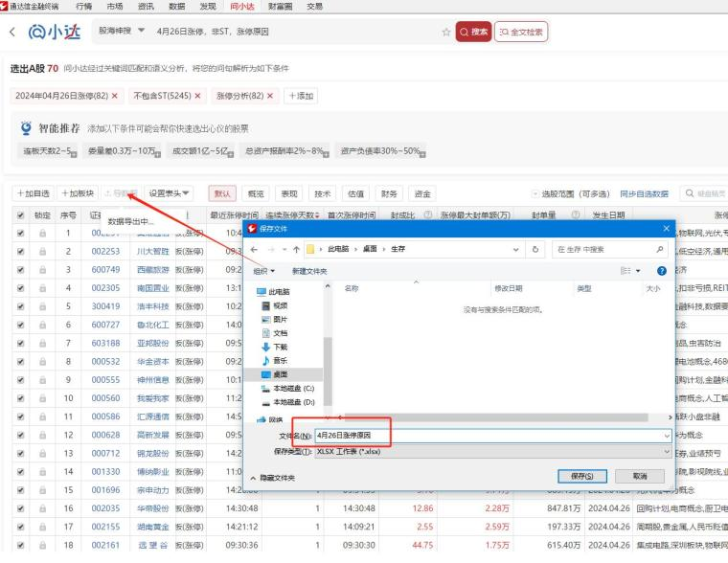Uncheck row 16 checkbox for 华帝股份
Viewport: 728px width, 563px height.
[x=20, y=508]
